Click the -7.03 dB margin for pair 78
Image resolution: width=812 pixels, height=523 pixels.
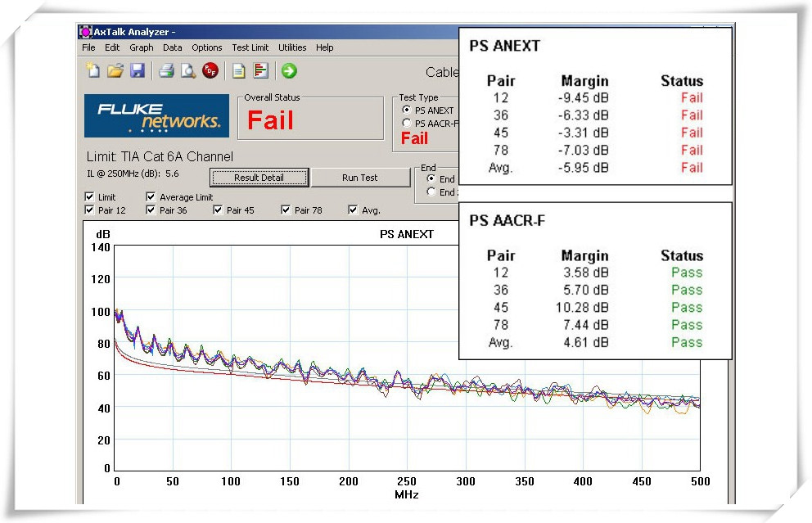(x=583, y=150)
